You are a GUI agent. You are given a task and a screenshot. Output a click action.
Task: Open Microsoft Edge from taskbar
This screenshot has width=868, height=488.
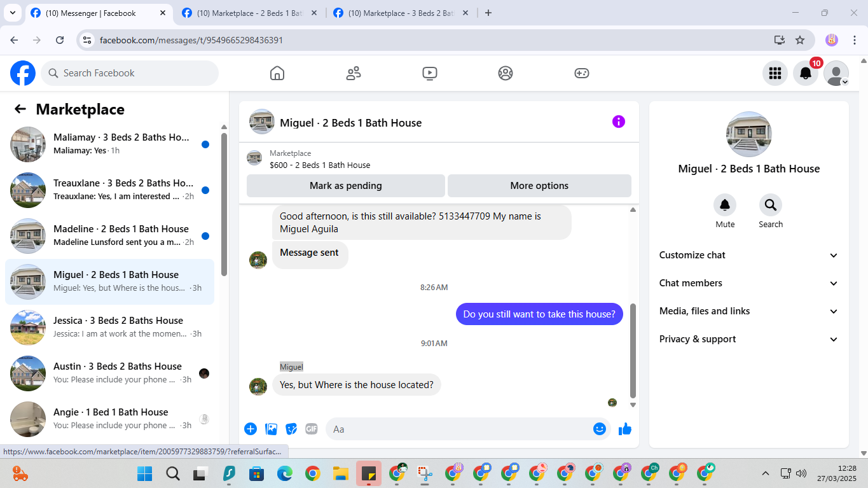click(284, 473)
